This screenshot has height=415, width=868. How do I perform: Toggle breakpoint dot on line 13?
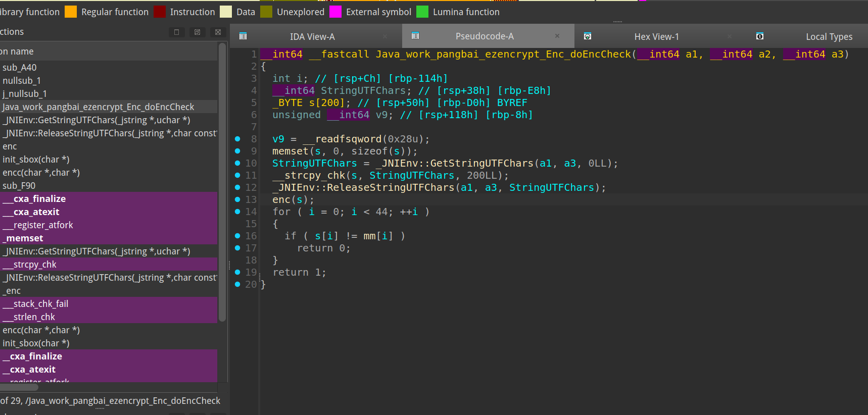click(237, 199)
